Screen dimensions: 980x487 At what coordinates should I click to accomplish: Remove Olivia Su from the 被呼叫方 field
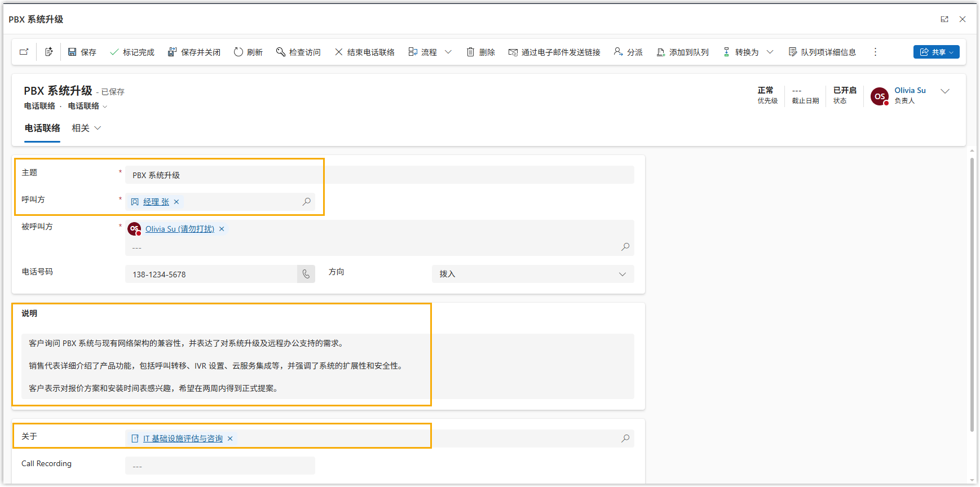(222, 229)
